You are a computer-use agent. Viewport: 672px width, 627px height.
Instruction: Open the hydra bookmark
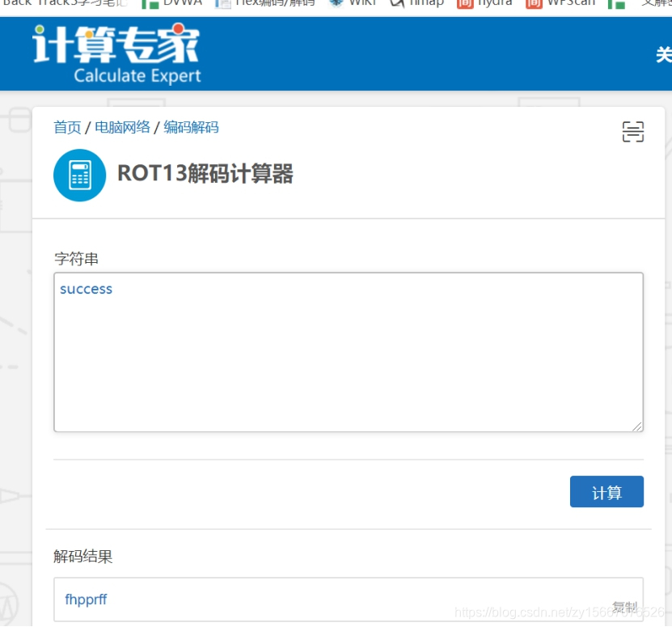pyautogui.click(x=489, y=3)
